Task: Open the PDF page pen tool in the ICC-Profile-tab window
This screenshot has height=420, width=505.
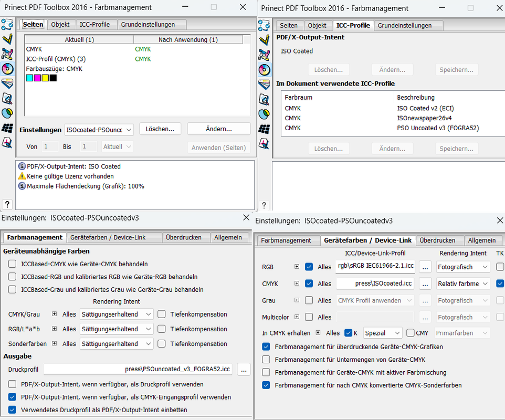Action: pos(264,143)
